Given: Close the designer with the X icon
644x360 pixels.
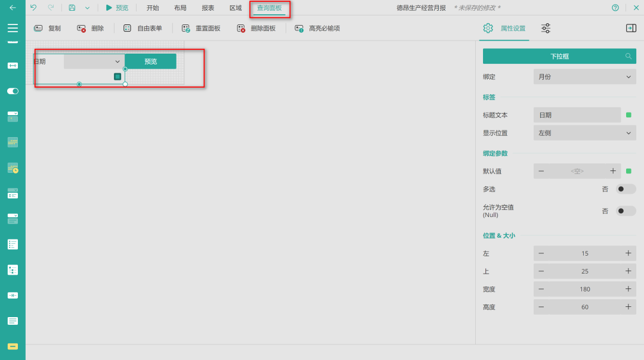Looking at the screenshot, I should pos(636,8).
